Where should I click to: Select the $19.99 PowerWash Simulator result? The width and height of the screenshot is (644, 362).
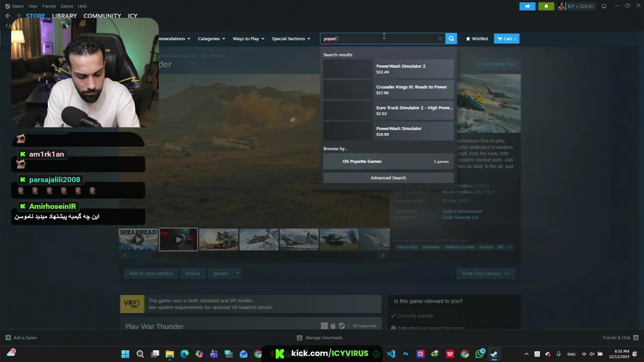coord(388,131)
